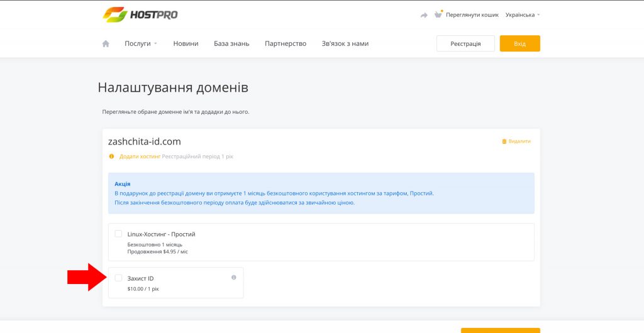644x333 pixels.
Task: Click Переглянути кошик link
Action: tap(472, 14)
